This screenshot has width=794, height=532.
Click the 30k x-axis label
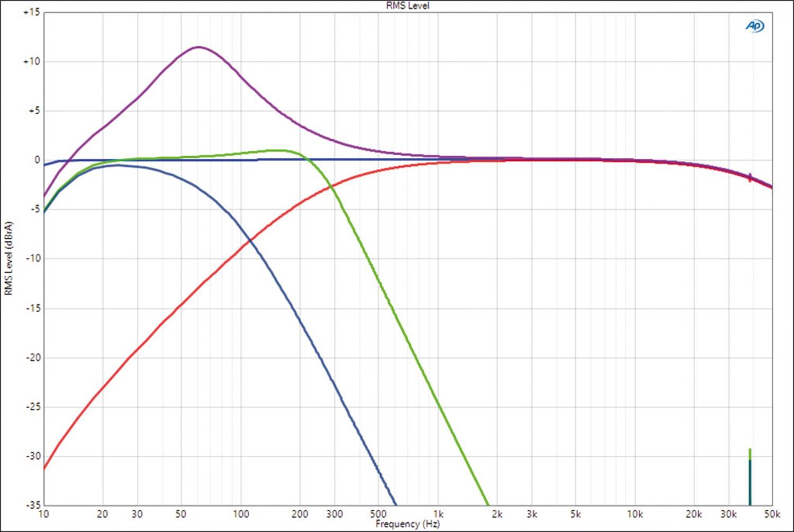pyautogui.click(x=729, y=514)
